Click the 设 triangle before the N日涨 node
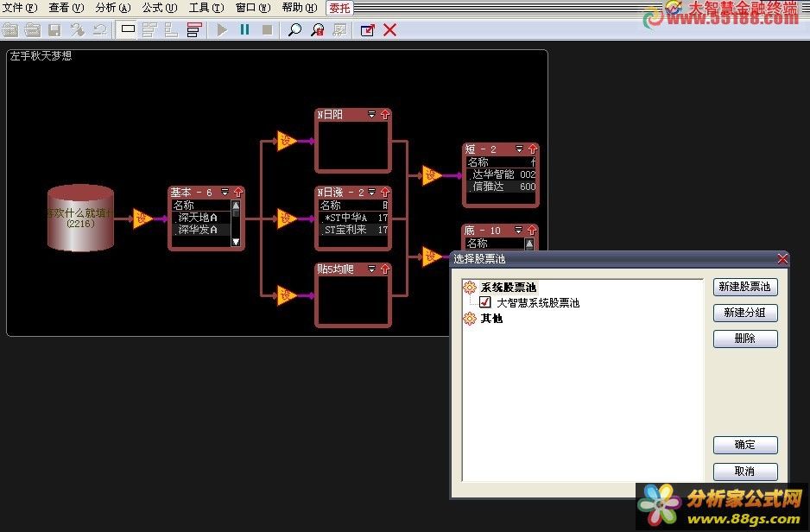This screenshot has width=810, height=532. (x=286, y=219)
